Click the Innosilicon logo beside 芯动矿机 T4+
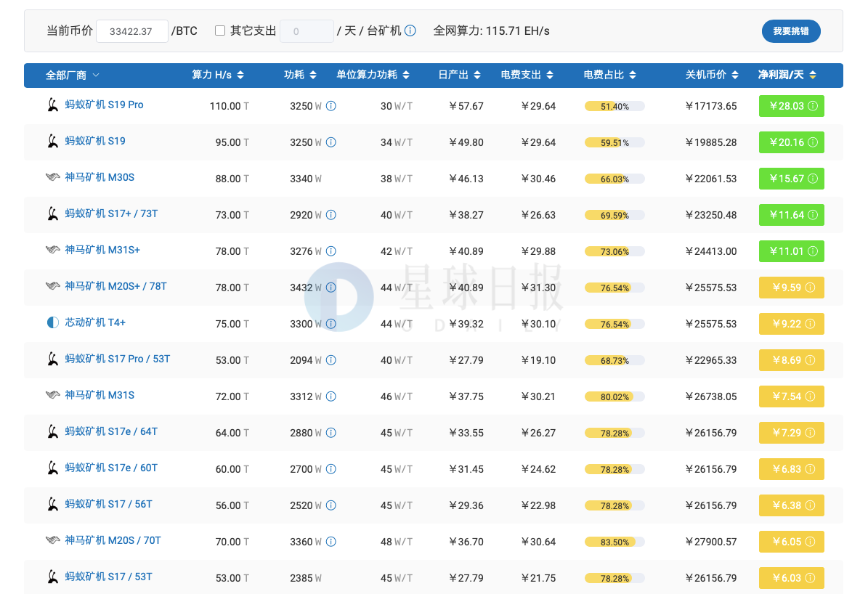 coord(52,322)
